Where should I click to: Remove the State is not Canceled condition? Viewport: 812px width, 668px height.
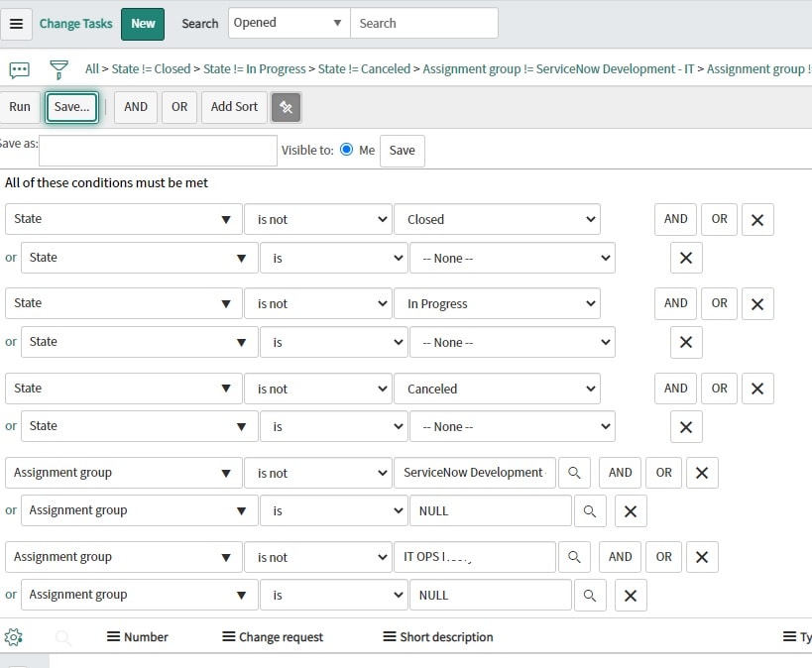click(x=757, y=389)
